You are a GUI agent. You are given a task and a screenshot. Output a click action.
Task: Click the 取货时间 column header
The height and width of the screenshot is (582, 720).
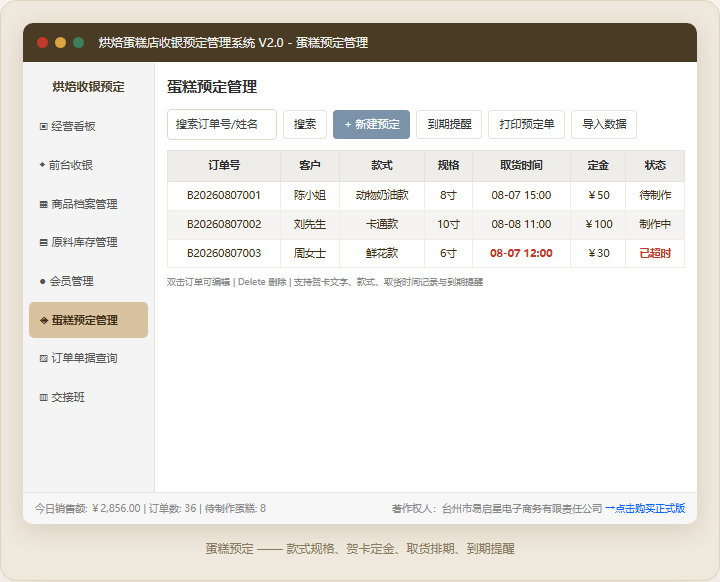[x=521, y=166]
